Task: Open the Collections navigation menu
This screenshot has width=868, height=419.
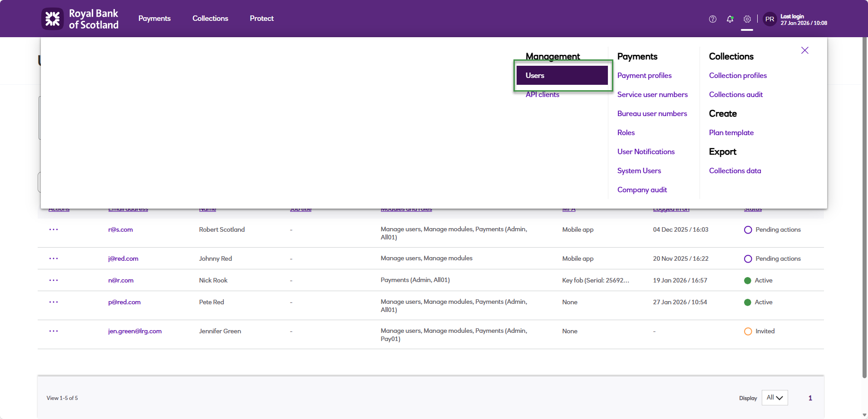Action: (x=210, y=19)
